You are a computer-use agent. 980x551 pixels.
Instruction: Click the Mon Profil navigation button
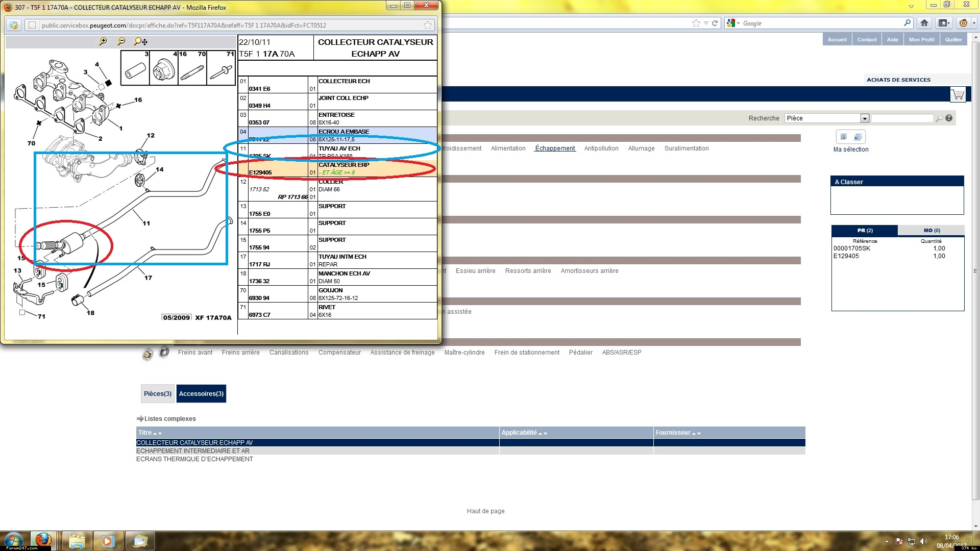921,40
